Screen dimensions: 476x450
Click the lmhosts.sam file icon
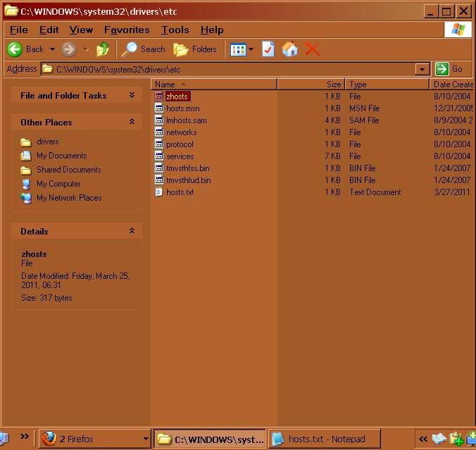click(x=159, y=120)
